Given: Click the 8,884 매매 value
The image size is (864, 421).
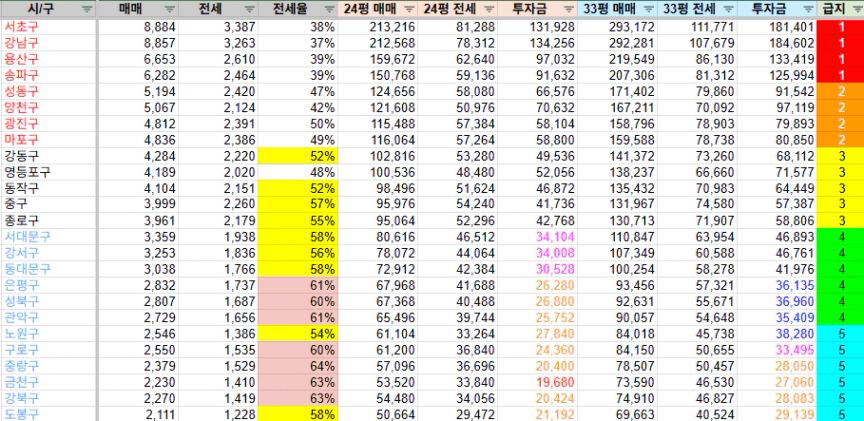Looking at the screenshot, I should tap(158, 26).
